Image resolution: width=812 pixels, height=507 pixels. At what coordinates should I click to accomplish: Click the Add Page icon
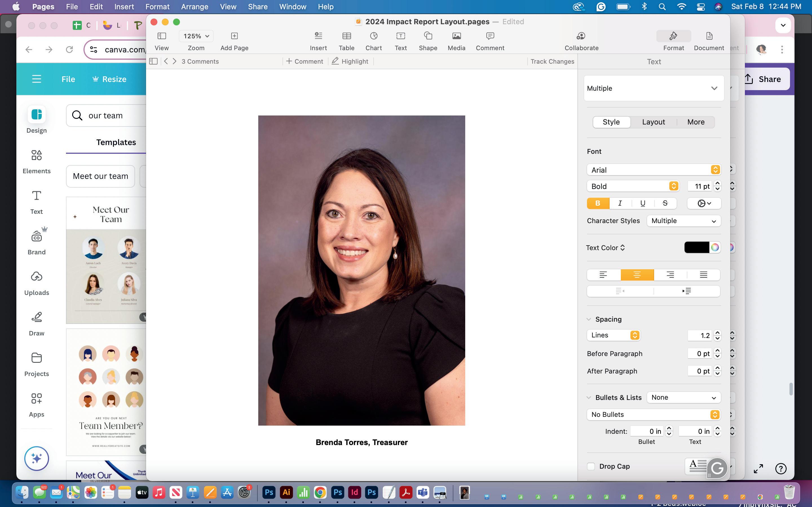coord(234,36)
